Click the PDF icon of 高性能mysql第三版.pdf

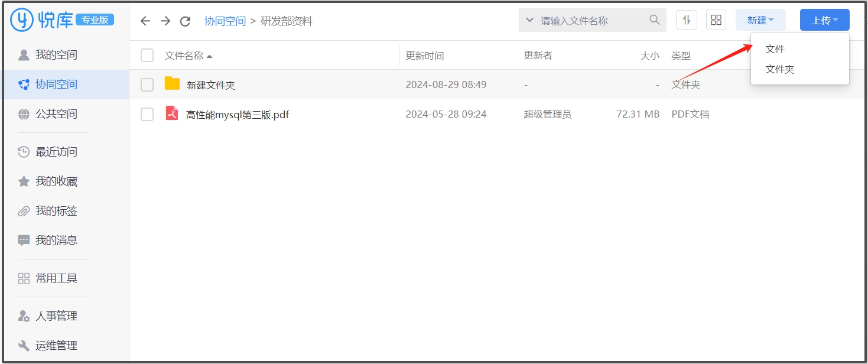click(172, 113)
